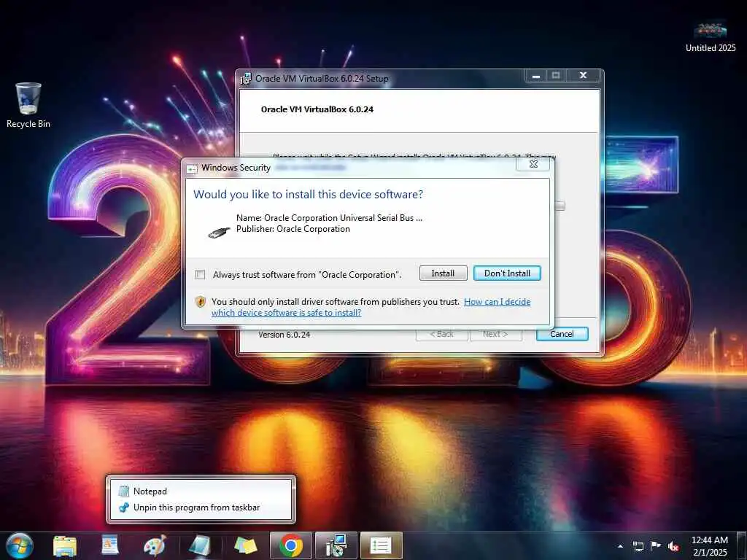Click the Oracle VM VirtualBox 6.0.24 heading
The width and height of the screenshot is (747, 560).
click(x=317, y=109)
